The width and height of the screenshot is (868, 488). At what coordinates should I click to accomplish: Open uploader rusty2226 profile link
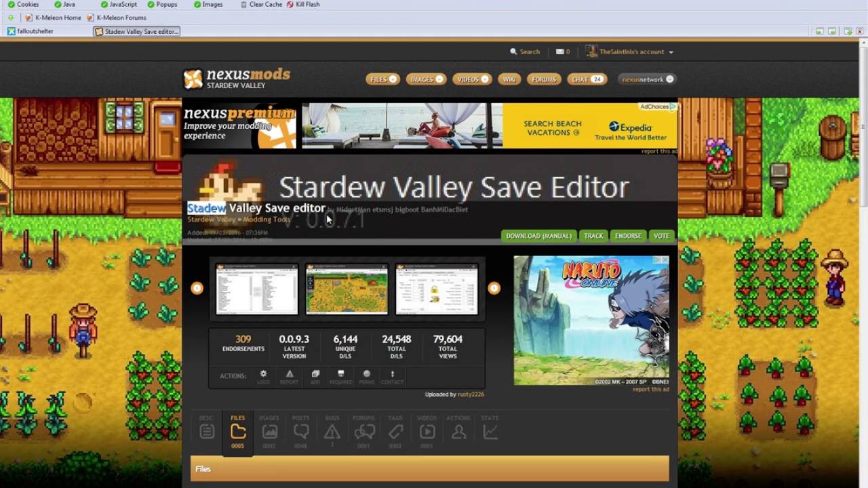(471, 394)
